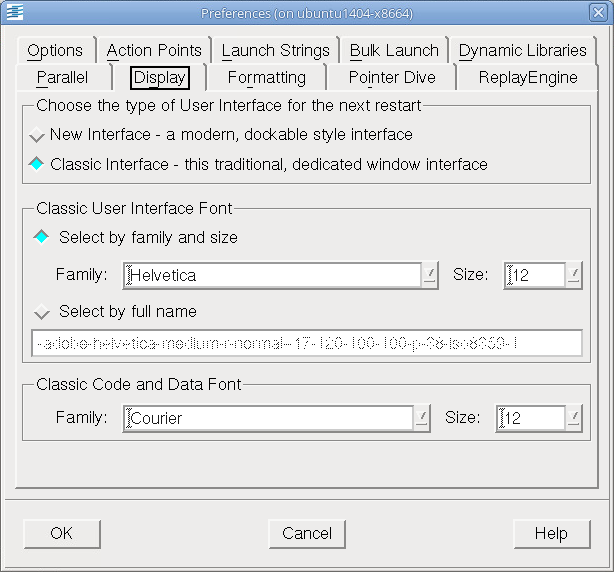This screenshot has width=614, height=572.
Task: Select Classic Interface radio button
Action: pos(37,164)
